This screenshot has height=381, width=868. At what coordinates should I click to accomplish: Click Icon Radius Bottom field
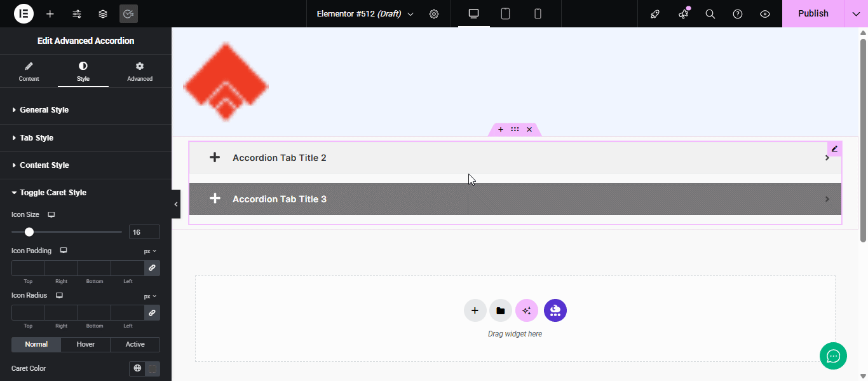tap(94, 312)
